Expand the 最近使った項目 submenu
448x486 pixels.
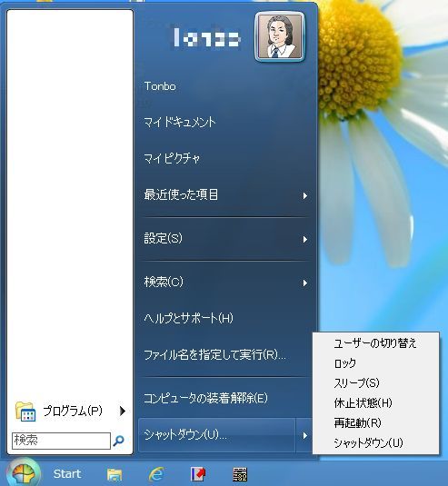(x=305, y=195)
